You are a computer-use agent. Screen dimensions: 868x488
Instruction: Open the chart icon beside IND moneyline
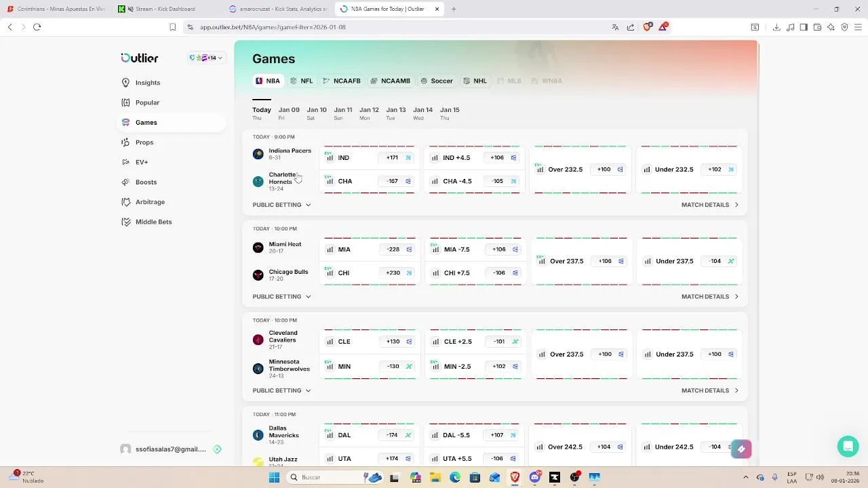click(330, 158)
